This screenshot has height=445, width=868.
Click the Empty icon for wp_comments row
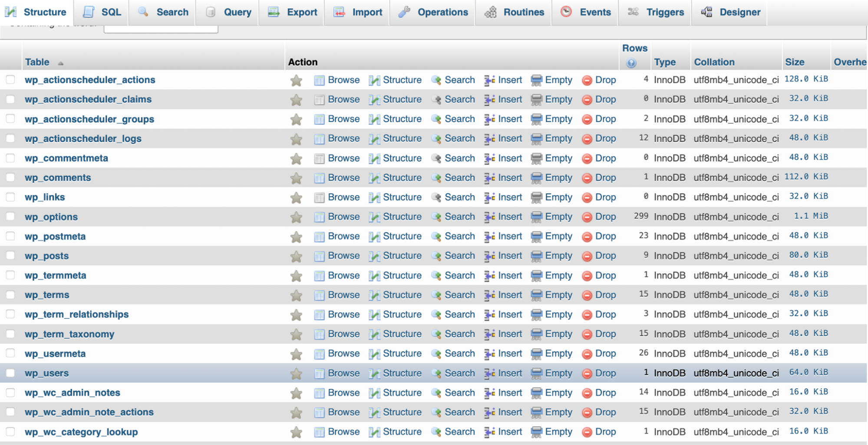537,178
